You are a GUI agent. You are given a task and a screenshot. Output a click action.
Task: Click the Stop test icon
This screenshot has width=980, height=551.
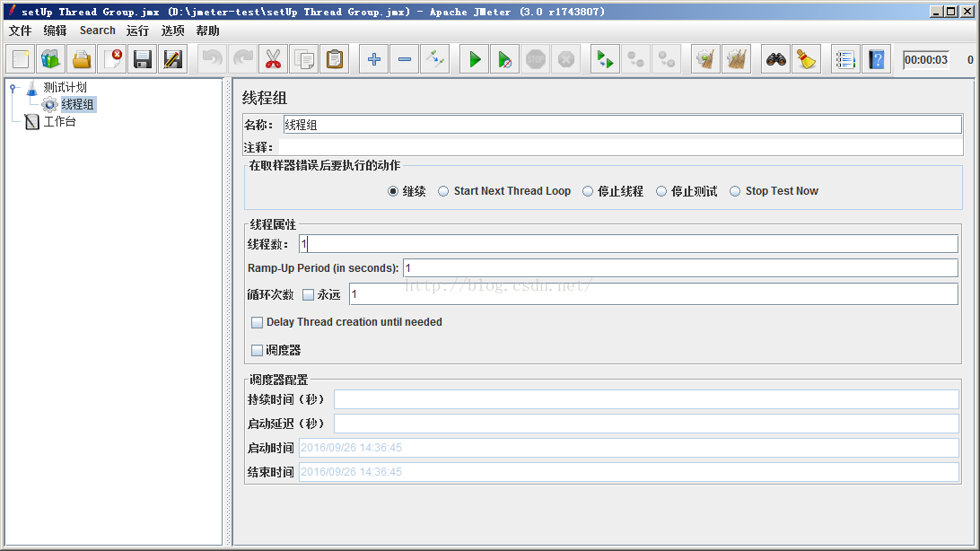coord(536,59)
